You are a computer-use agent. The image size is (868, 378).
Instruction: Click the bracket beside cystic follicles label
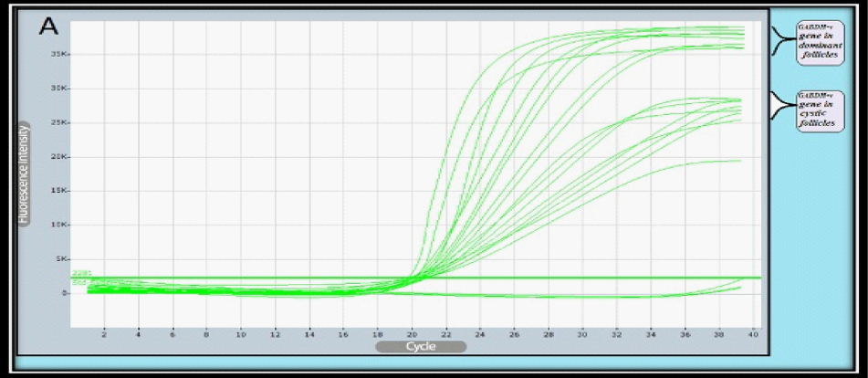coord(782,109)
